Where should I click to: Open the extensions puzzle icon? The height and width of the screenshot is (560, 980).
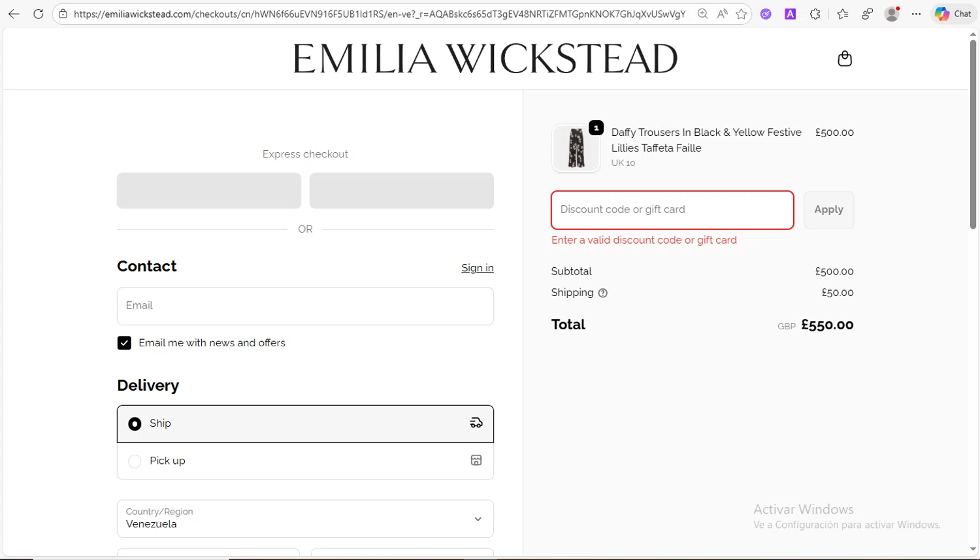815,14
